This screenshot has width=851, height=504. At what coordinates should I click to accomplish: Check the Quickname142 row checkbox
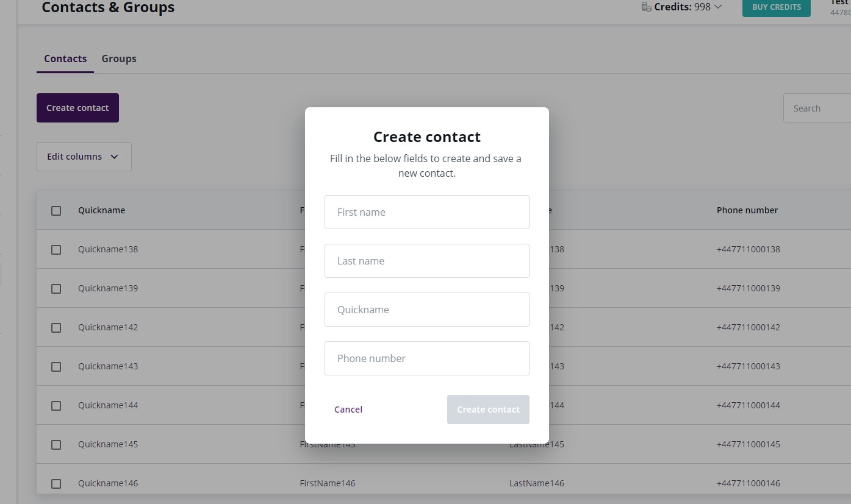56,327
